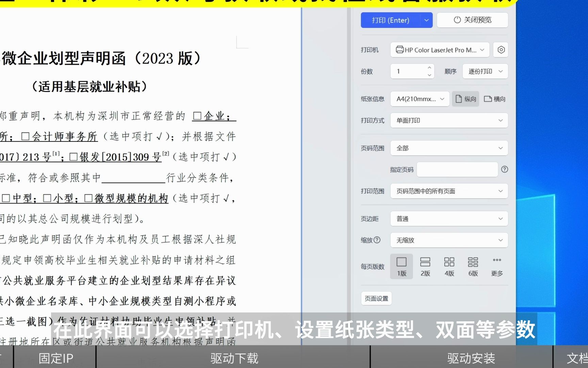Open printer properties gear icon
This screenshot has height=368, width=588.
pyautogui.click(x=501, y=50)
